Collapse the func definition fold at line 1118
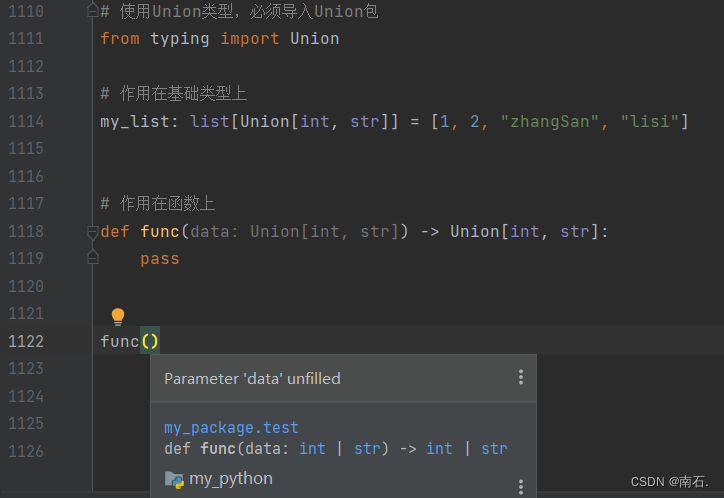 click(92, 232)
